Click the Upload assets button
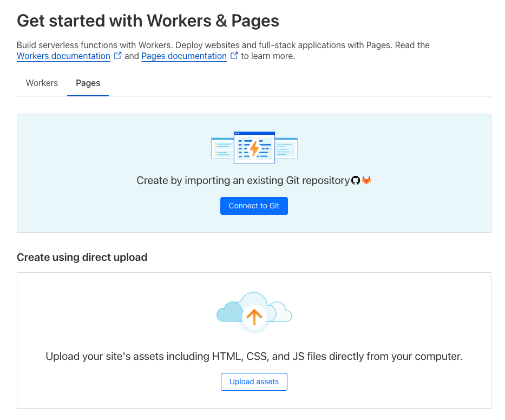 click(x=254, y=382)
